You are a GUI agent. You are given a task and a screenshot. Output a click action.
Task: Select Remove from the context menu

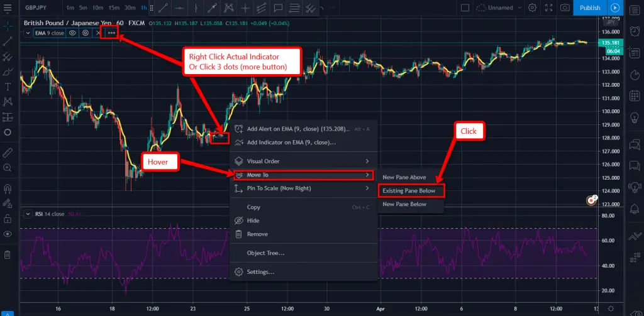[x=303, y=234]
